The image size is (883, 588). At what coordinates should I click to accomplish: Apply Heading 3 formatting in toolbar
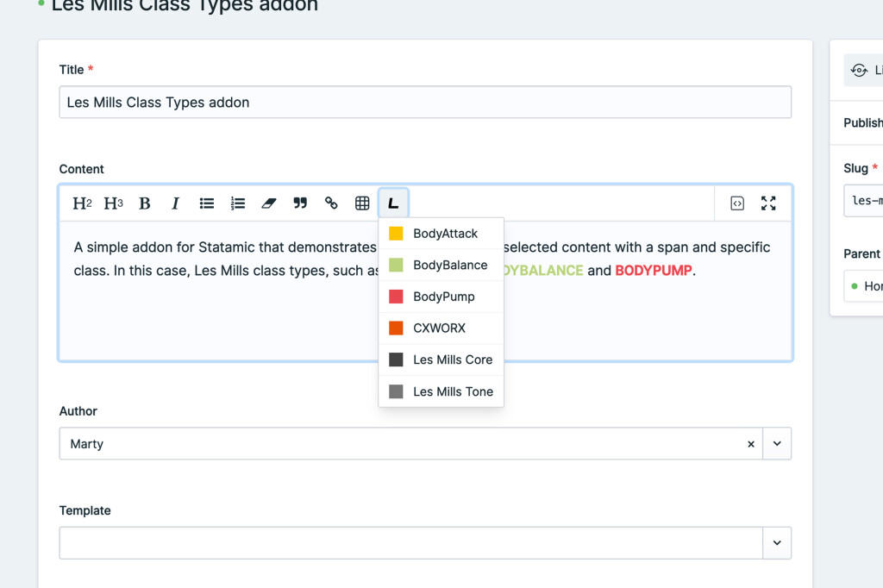(x=113, y=203)
